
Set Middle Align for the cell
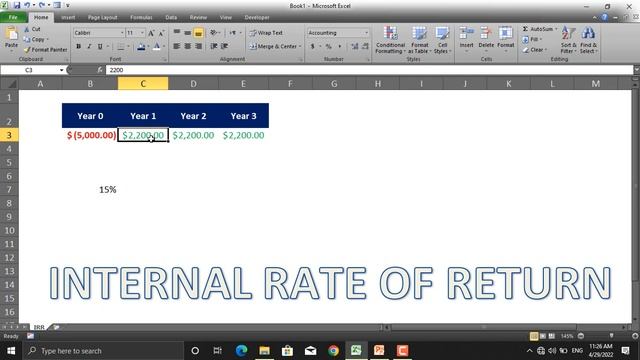coord(187,33)
